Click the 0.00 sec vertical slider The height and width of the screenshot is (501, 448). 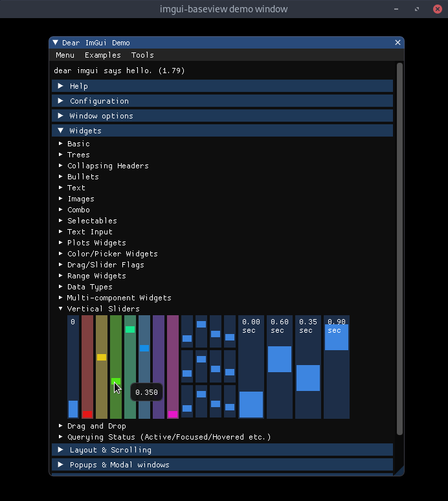pyautogui.click(x=251, y=367)
